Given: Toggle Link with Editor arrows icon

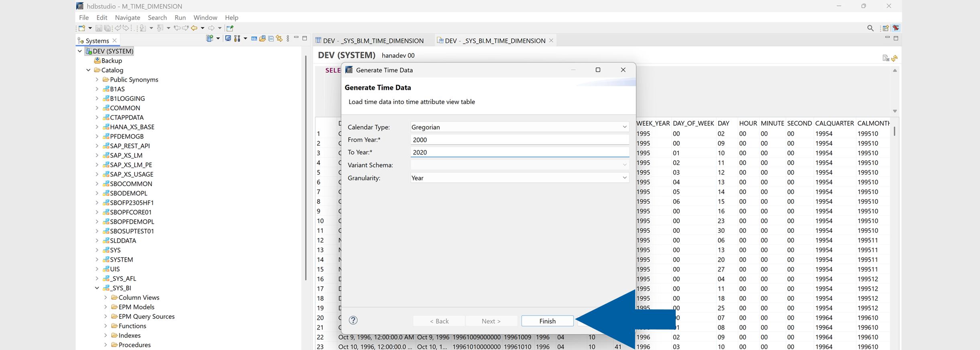Looking at the screenshot, I should coord(279,39).
